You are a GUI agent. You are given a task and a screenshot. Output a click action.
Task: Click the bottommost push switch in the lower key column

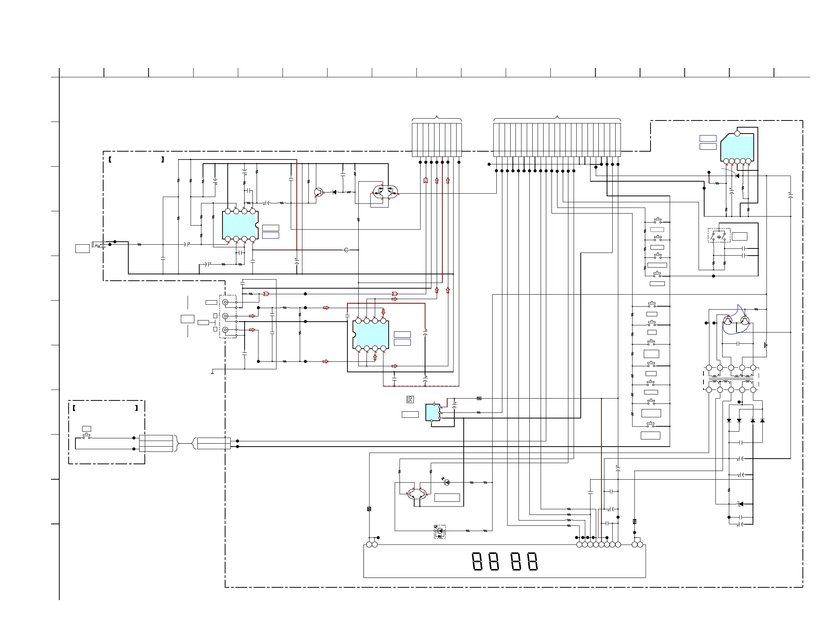click(x=651, y=424)
